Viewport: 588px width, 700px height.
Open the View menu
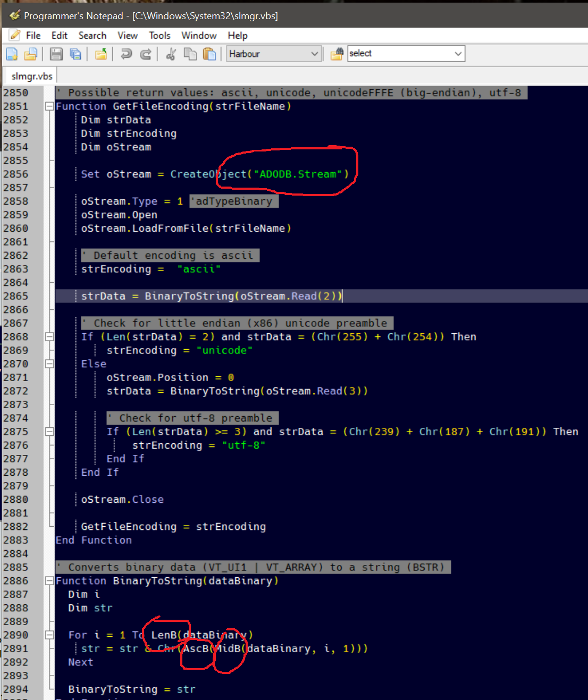point(128,36)
